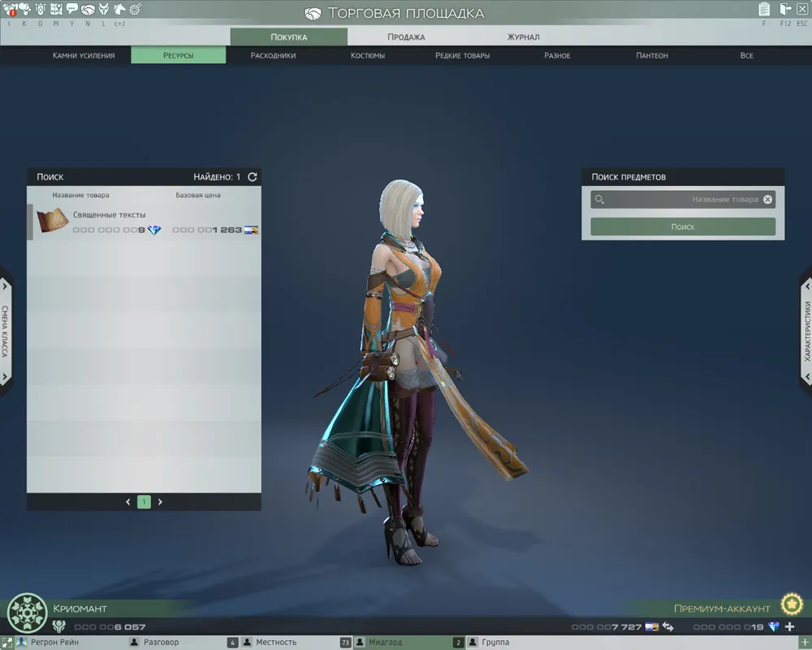The width and height of the screenshot is (812, 650).
Task: Open the clipboard quest log icon
Action: click(x=764, y=10)
